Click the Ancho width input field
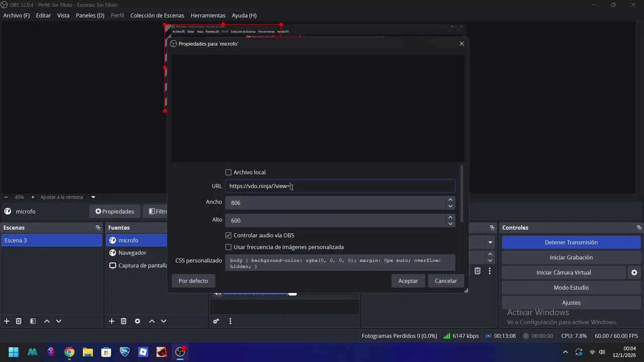644x362 pixels. [x=336, y=203]
